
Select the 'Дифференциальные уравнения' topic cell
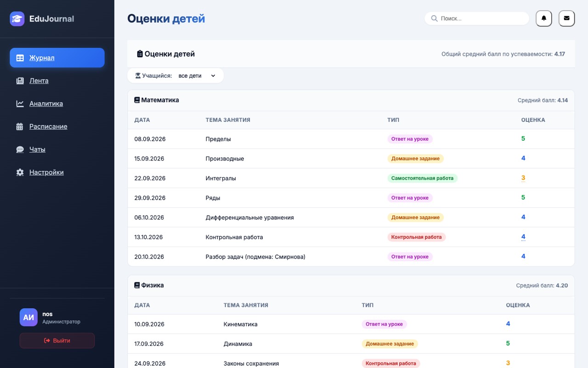click(x=249, y=218)
